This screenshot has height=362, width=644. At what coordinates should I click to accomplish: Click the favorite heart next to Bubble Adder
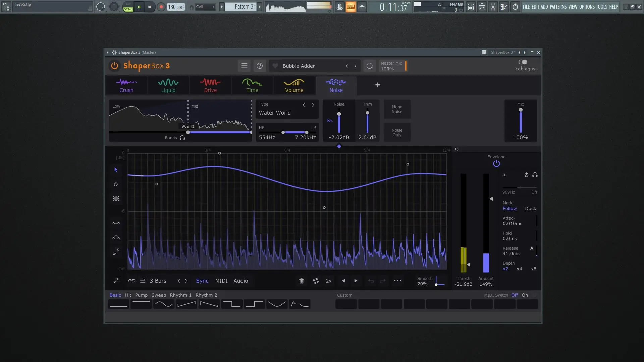coord(275,66)
